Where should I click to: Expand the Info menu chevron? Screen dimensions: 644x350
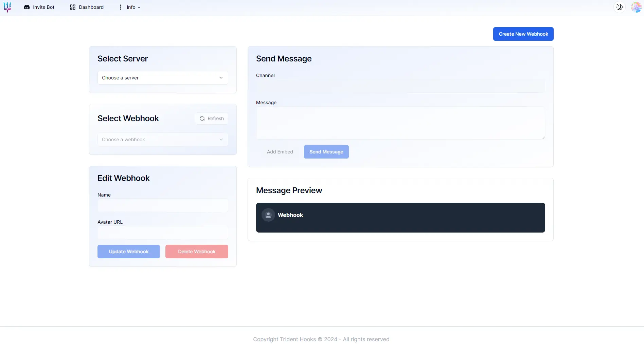click(x=139, y=7)
